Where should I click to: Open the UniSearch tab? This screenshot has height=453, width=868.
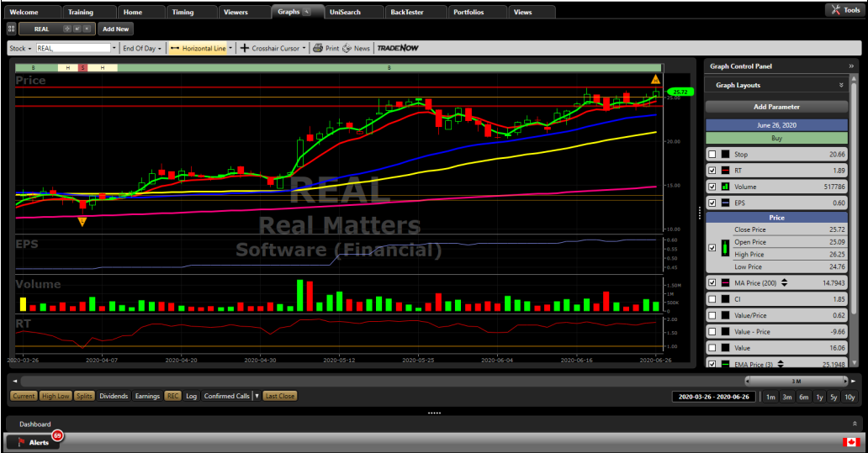pyautogui.click(x=354, y=12)
